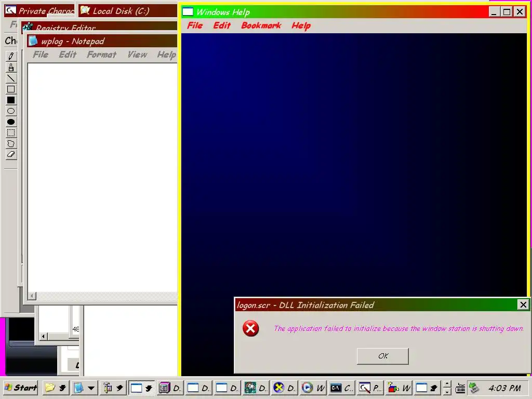Open File menu in Windows Help
The width and height of the screenshot is (532, 399).
(195, 25)
